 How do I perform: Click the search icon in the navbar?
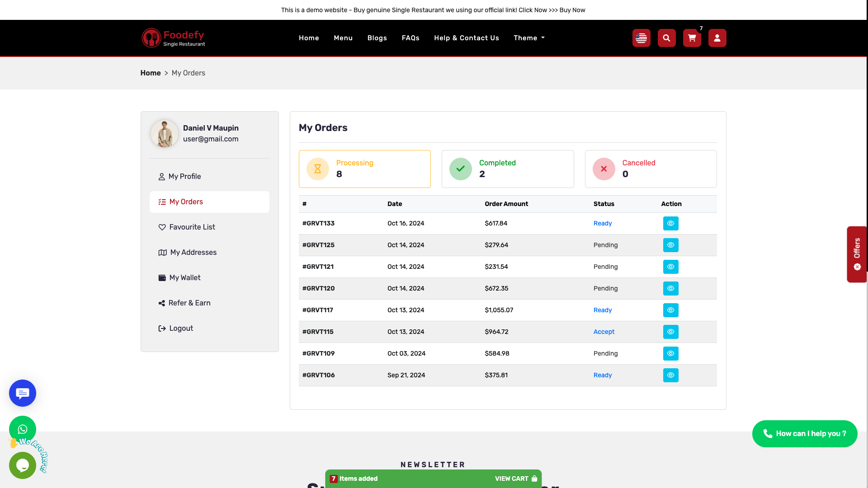click(x=666, y=38)
